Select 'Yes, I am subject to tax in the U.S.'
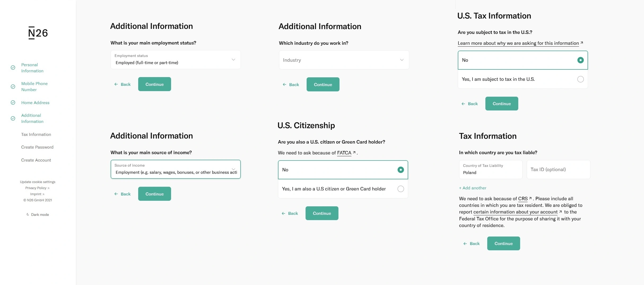 tap(580, 79)
